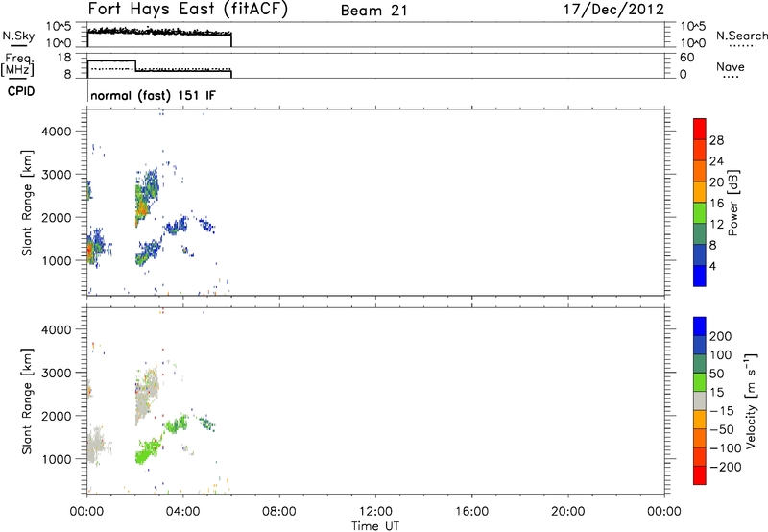
Task: Click the '20:00' time tick label
Action: (x=567, y=512)
